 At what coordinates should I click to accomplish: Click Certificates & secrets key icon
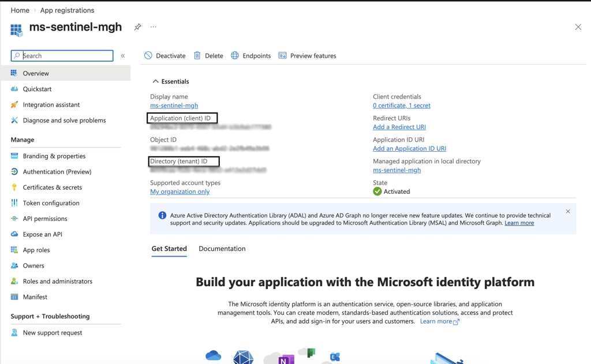pyautogui.click(x=14, y=187)
